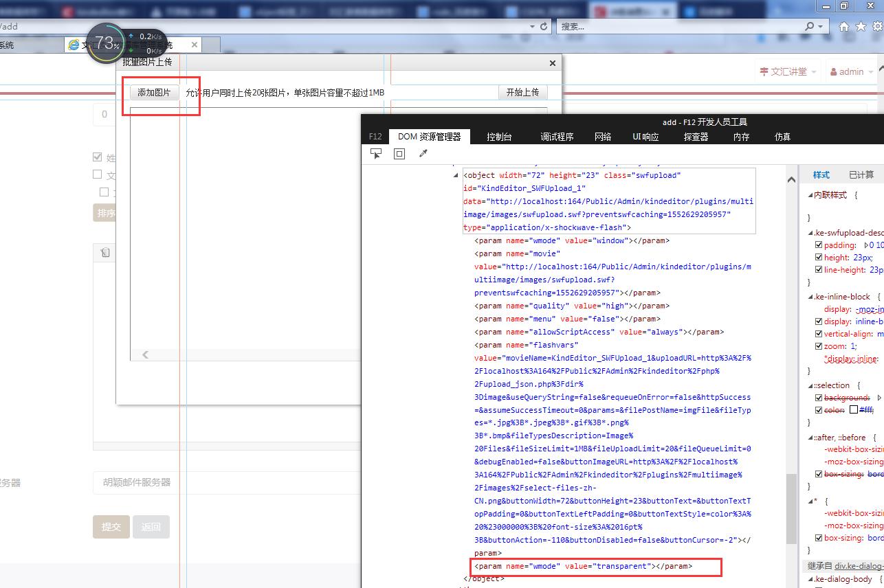Collapse the ::after, ::before style rule
This screenshot has height=588, width=884.
tap(810, 438)
